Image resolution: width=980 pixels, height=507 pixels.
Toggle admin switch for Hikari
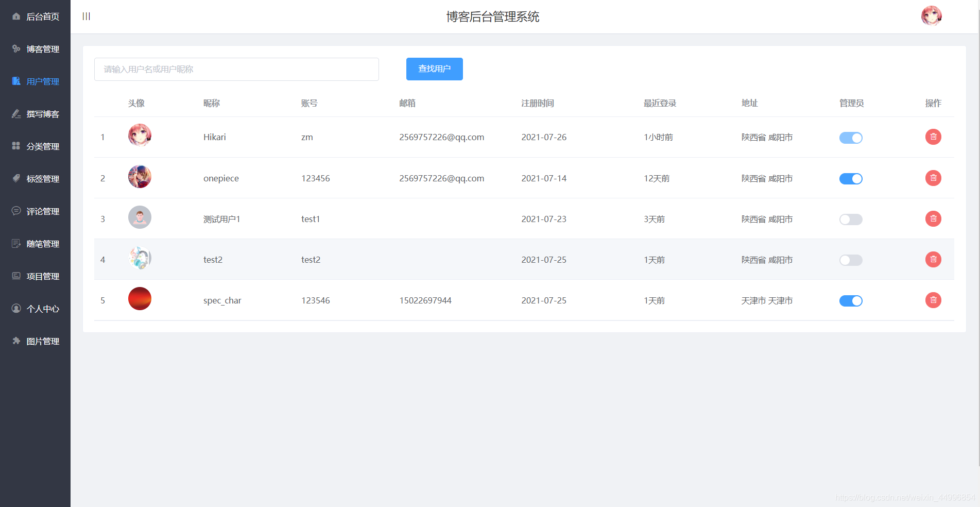coord(851,138)
